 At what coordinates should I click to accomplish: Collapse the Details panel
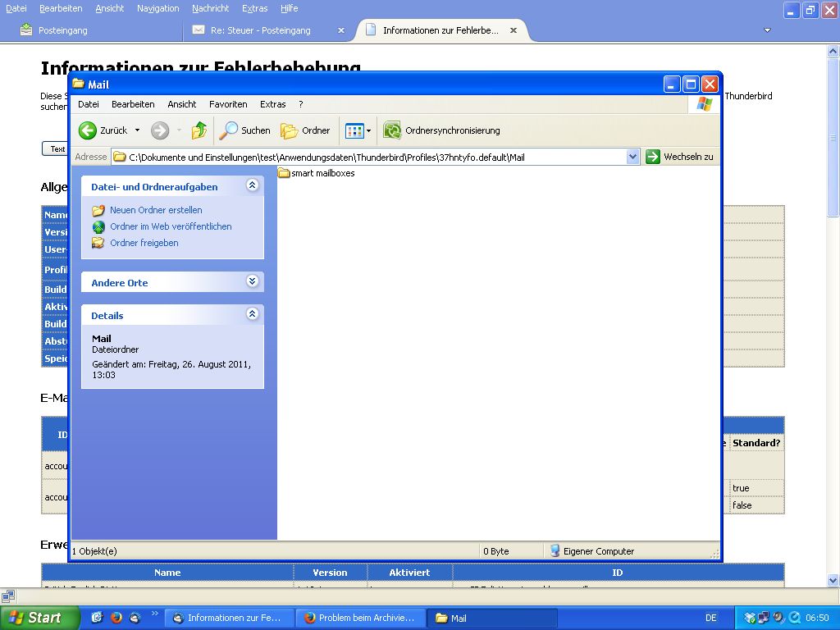click(x=252, y=315)
